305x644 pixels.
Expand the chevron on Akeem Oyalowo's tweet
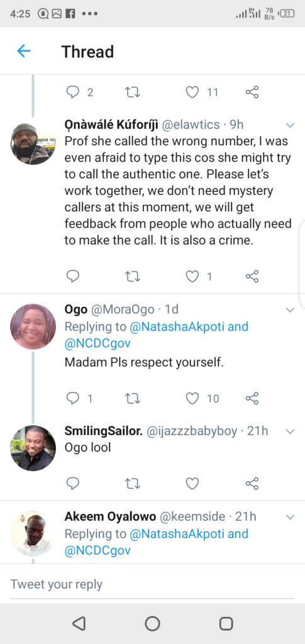(291, 517)
